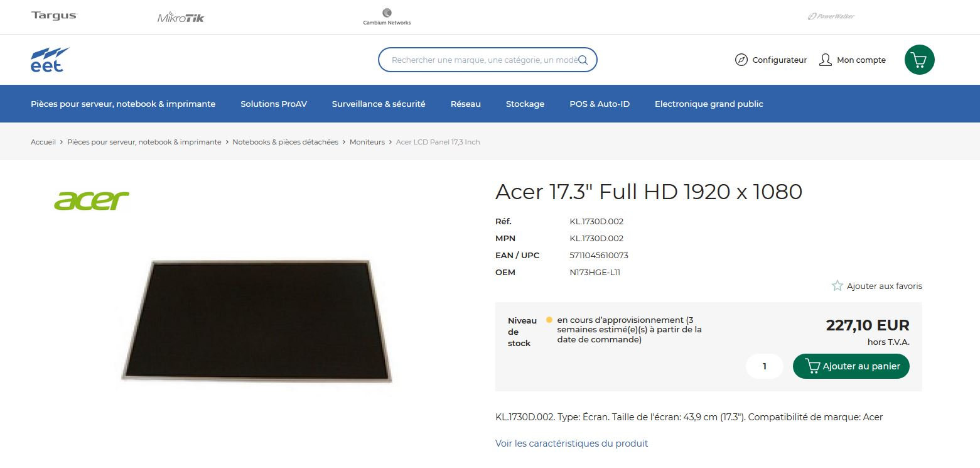Click the price 227,10 EUR
The width and height of the screenshot is (980, 468).
coord(868,325)
